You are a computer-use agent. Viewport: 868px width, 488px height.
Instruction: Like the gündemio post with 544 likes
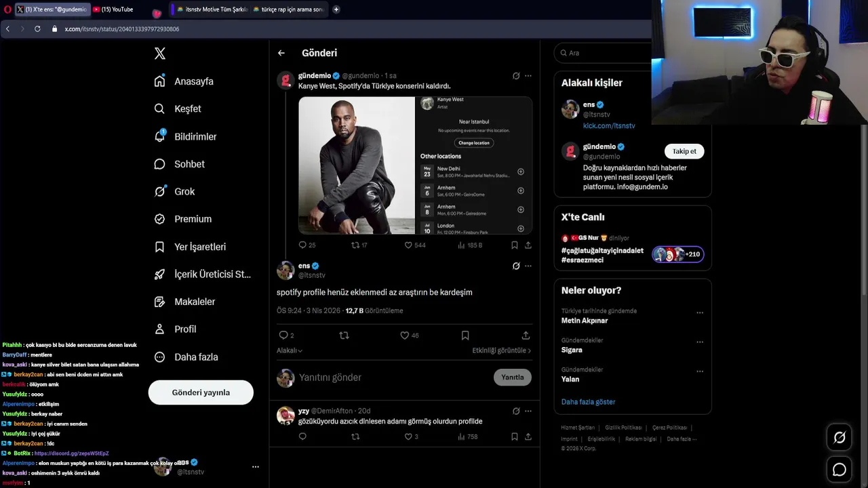click(415, 245)
